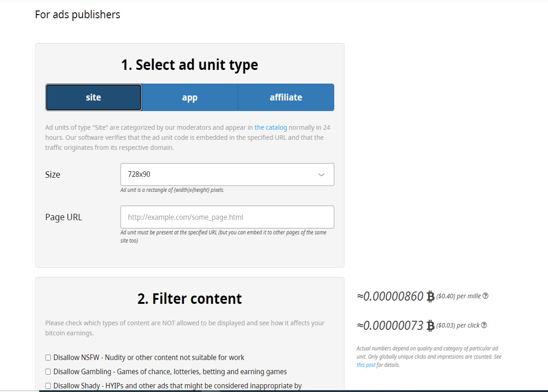Click the Bitcoin symbol next to 0.00000860
548x392 pixels.
[430, 297]
